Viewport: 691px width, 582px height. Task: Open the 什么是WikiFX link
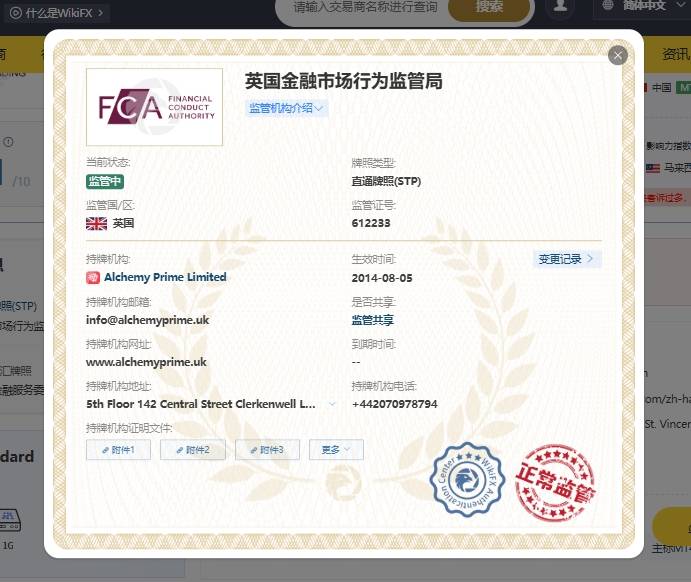(57, 13)
